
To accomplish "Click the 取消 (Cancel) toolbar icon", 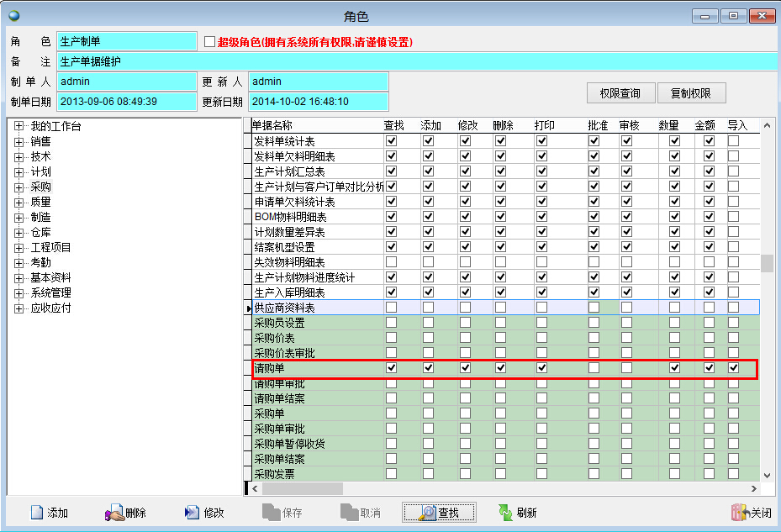I will point(349,513).
